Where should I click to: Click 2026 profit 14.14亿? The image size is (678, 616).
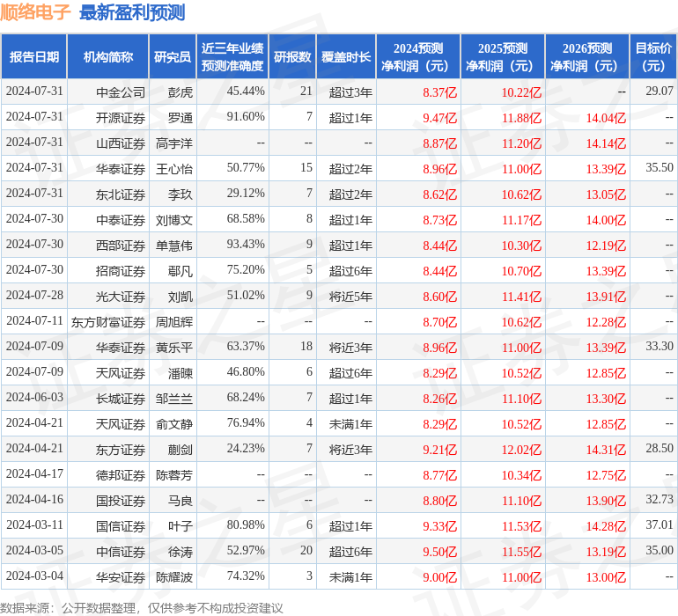(606, 143)
